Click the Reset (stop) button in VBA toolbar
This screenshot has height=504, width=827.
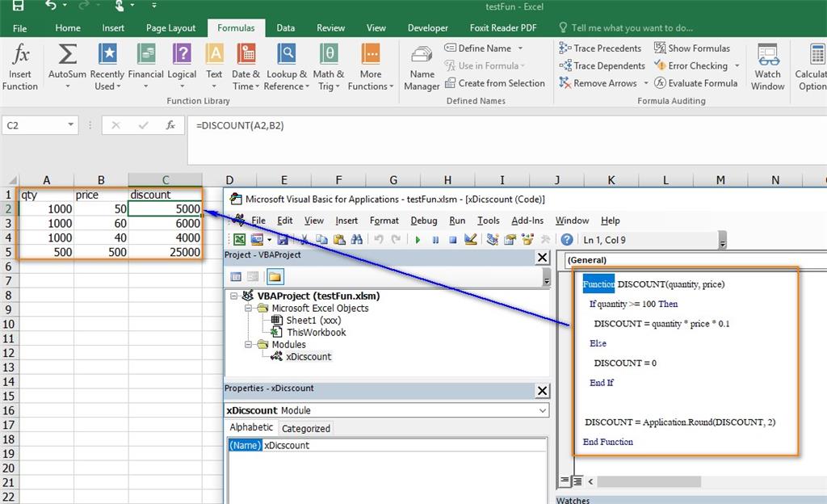[x=452, y=240]
